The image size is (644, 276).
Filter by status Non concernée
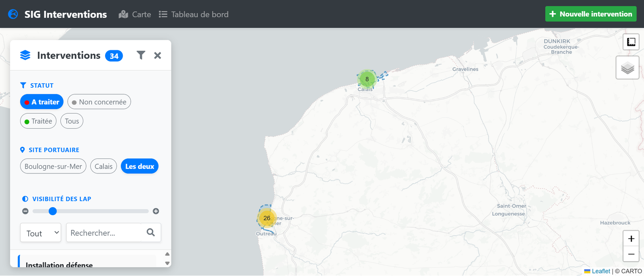click(x=99, y=102)
